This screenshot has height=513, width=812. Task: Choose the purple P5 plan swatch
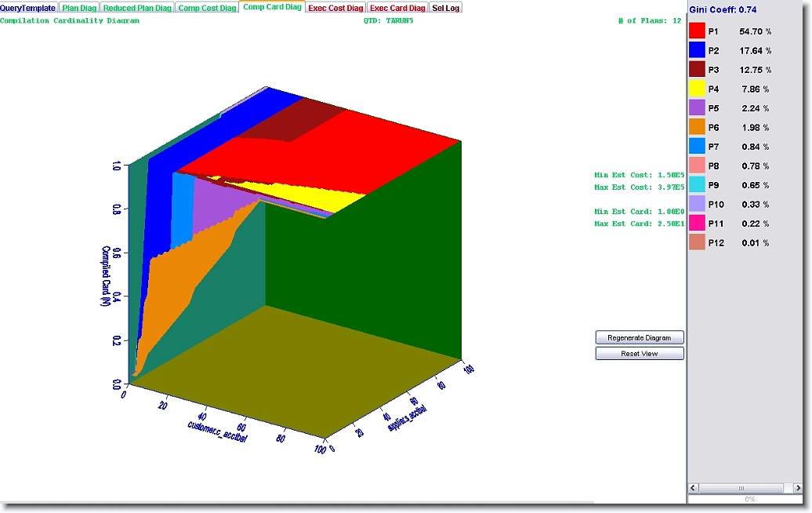(x=697, y=108)
